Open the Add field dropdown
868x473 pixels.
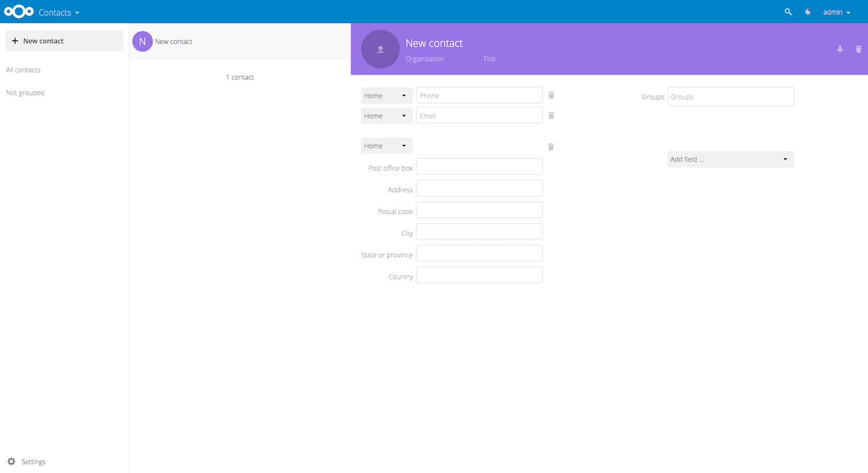point(730,159)
